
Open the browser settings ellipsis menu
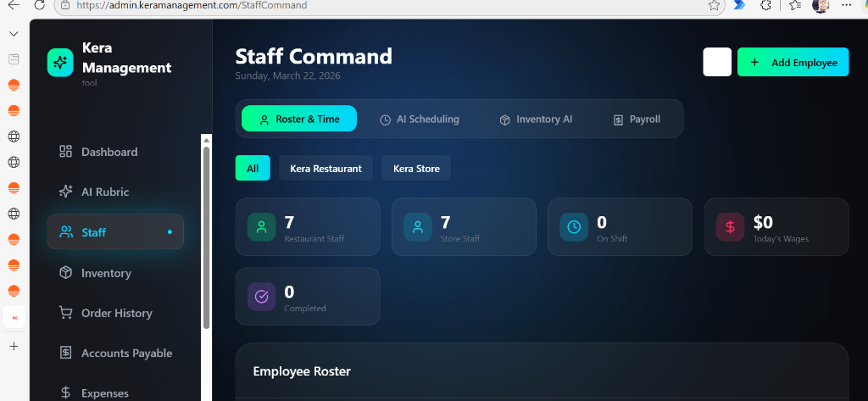coord(847,4)
